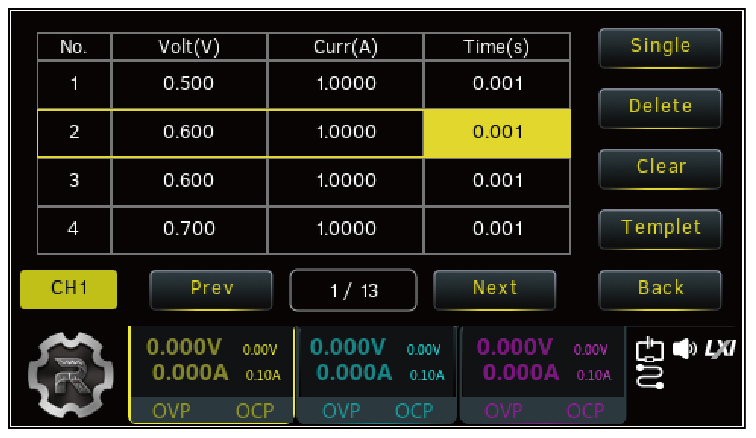Click the LXI network status icon
Viewport: 756px width, 438px height.
click(720, 349)
